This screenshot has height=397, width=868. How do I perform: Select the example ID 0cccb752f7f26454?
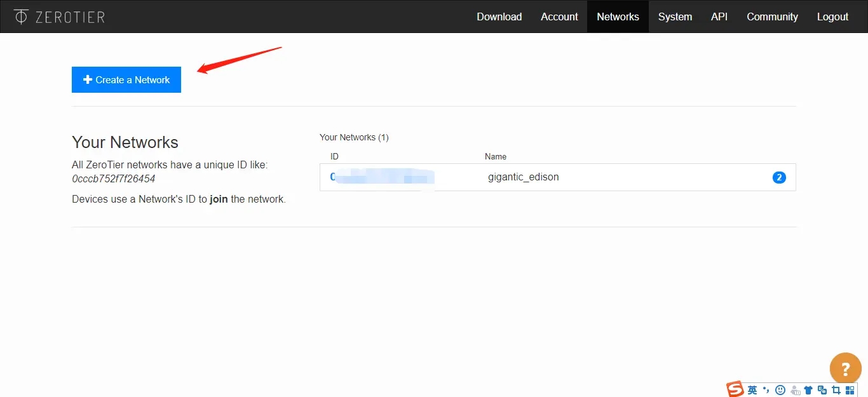(x=114, y=178)
